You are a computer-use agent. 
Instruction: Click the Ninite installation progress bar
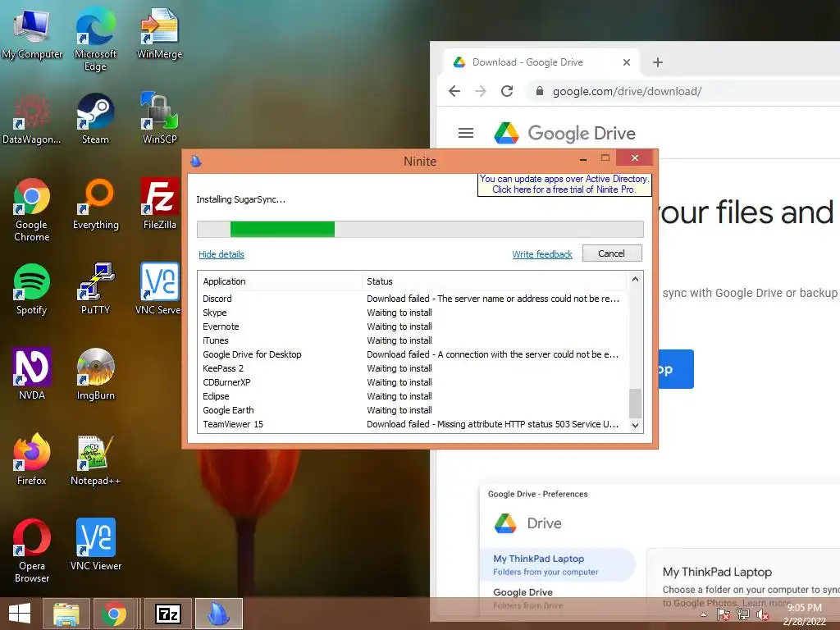click(420, 230)
